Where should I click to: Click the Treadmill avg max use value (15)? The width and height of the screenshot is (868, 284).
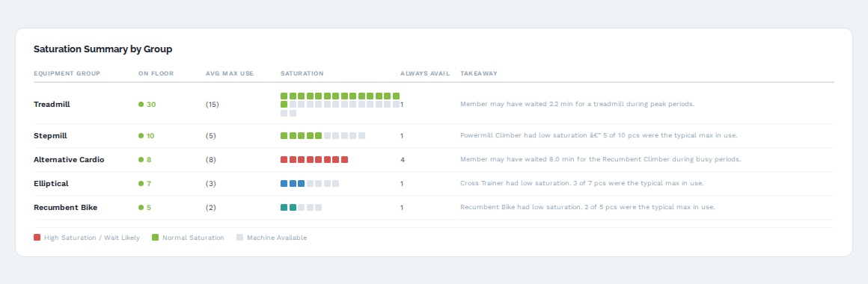click(x=213, y=105)
